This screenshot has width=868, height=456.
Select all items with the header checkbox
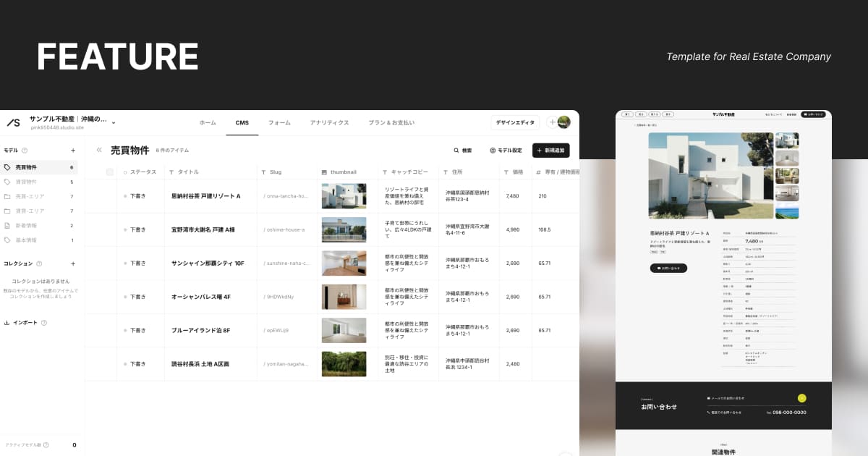tap(109, 171)
